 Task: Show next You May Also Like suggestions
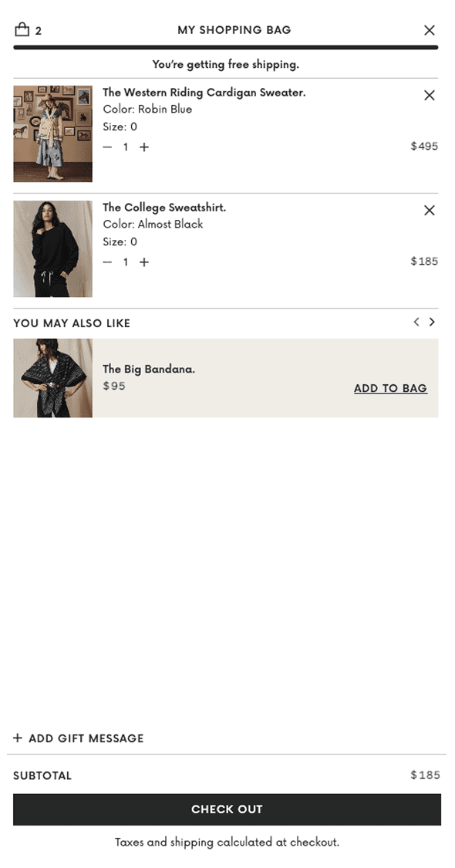tap(433, 323)
